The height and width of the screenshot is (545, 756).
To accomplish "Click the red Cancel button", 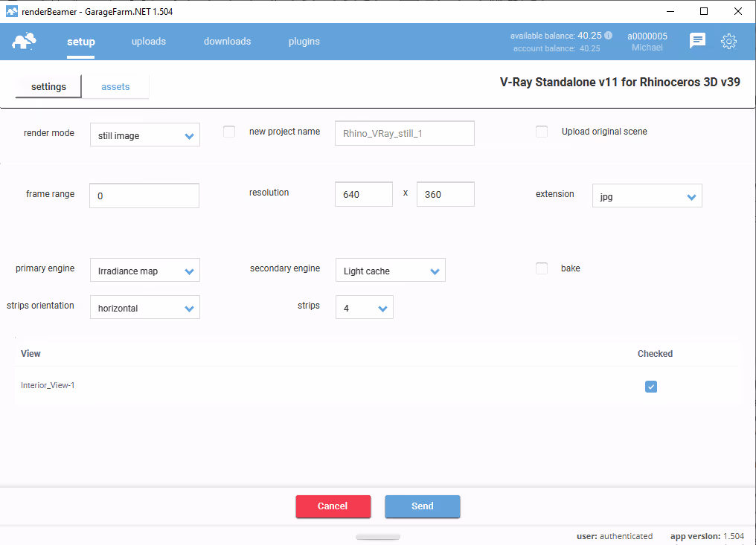I will (333, 506).
